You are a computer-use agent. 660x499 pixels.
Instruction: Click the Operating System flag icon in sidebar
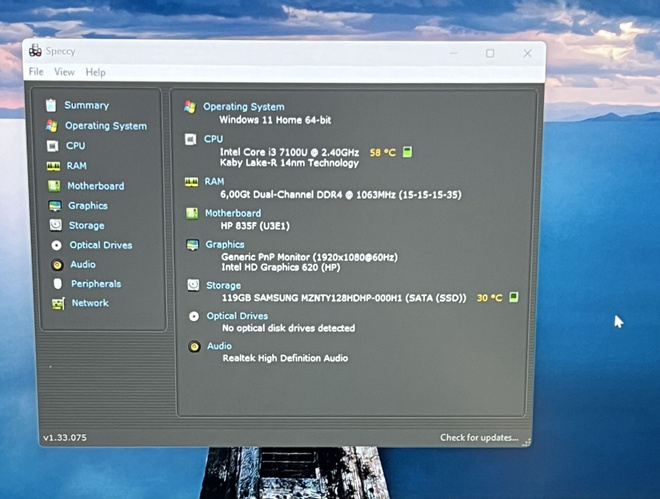52,125
